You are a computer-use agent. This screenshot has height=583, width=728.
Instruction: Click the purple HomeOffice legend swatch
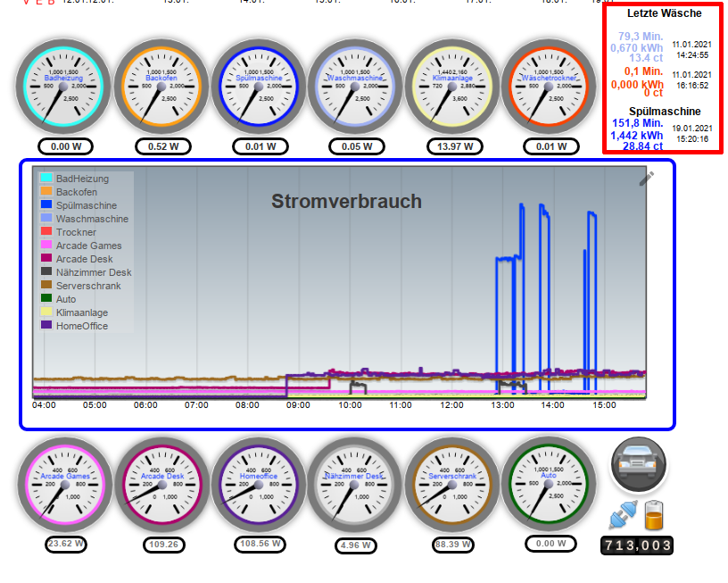click(46, 325)
